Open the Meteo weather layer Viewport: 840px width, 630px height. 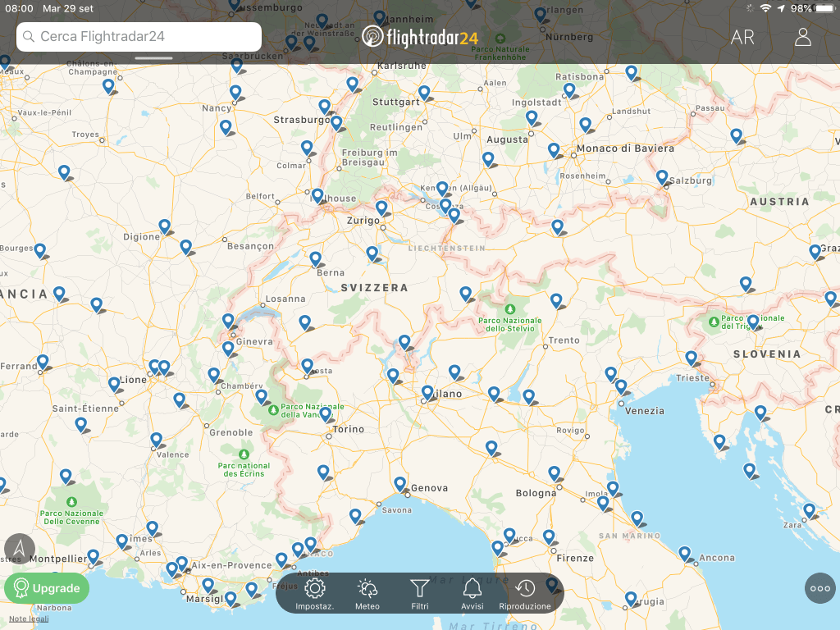[367, 592]
